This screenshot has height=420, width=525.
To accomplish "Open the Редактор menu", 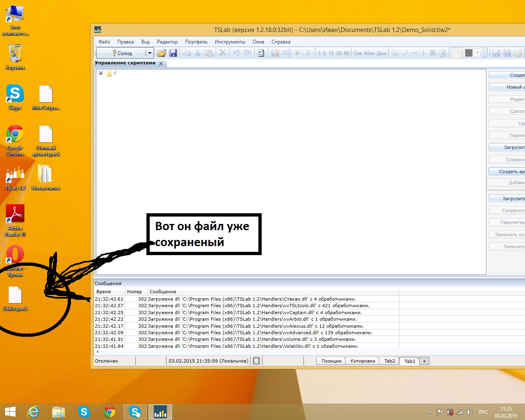I will click(x=167, y=42).
